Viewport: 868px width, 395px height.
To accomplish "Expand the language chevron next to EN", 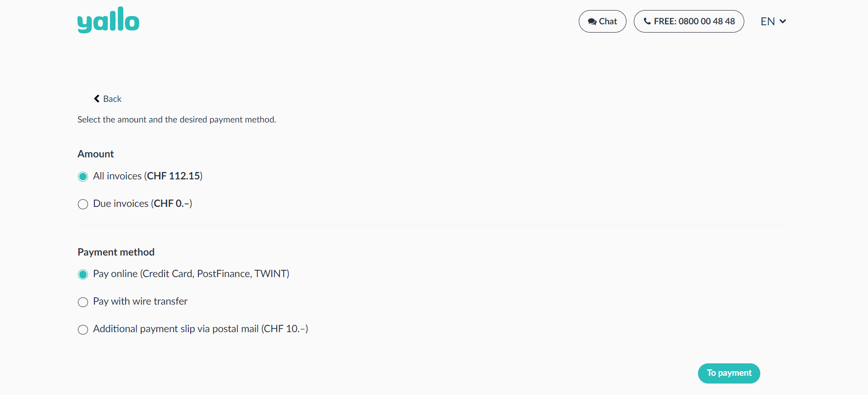I will tap(783, 21).
